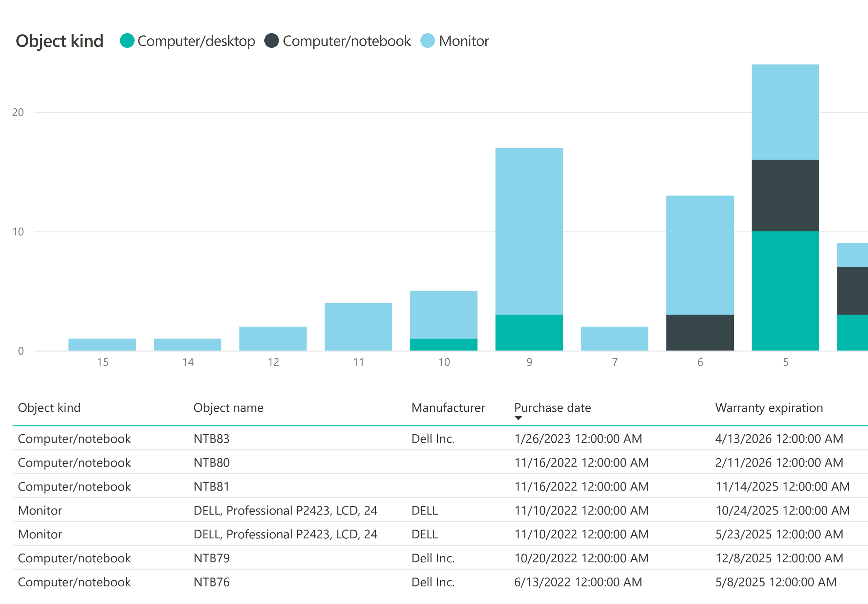The image size is (868, 604).
Task: Select the desktop segment of bar 5
Action: coord(785,290)
